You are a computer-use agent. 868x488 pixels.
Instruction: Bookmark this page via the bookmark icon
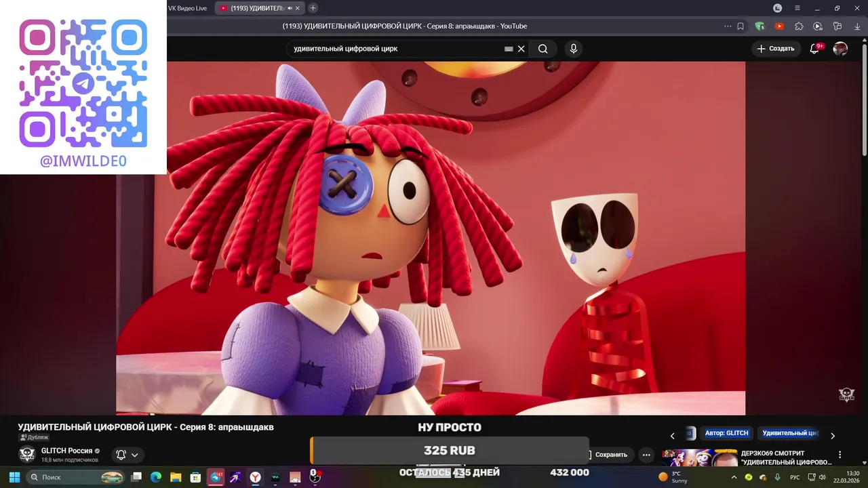click(x=741, y=26)
